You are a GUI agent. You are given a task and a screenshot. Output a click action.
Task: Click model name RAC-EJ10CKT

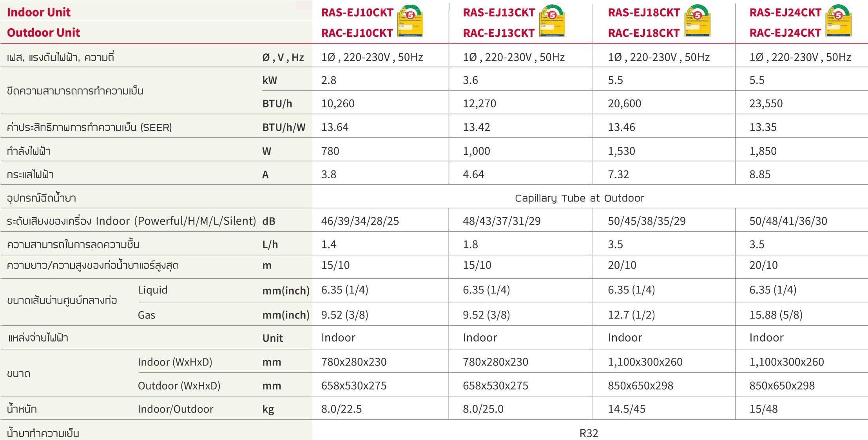(x=357, y=33)
